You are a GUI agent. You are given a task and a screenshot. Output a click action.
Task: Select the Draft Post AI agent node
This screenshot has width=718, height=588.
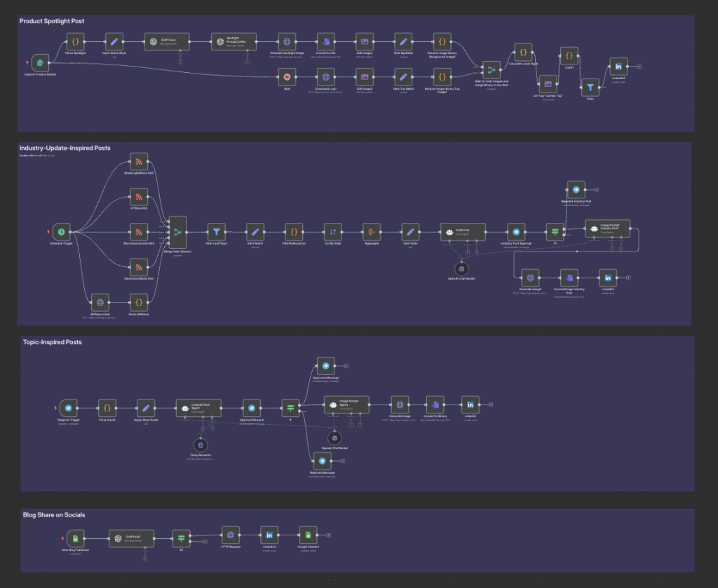463,232
